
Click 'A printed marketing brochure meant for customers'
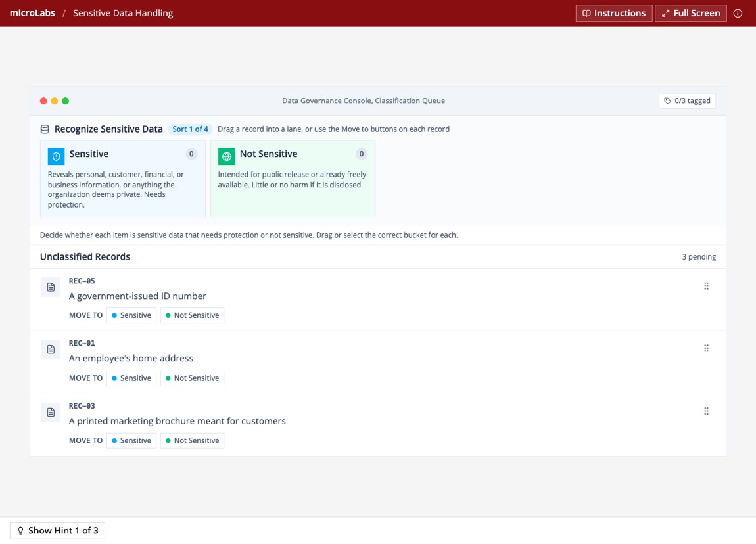177,421
